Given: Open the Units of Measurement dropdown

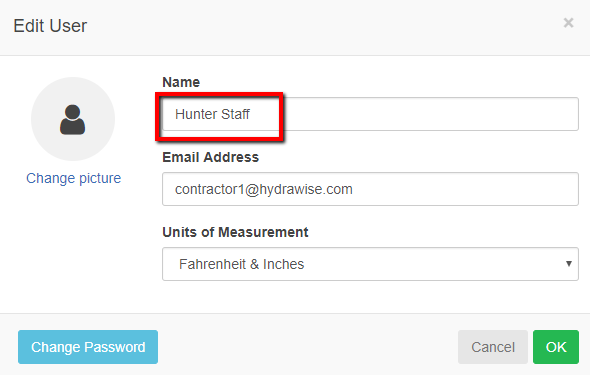Looking at the screenshot, I should pyautogui.click(x=370, y=264).
